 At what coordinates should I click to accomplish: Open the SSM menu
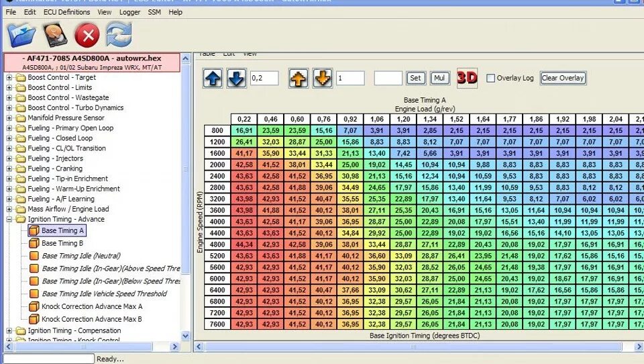click(154, 12)
